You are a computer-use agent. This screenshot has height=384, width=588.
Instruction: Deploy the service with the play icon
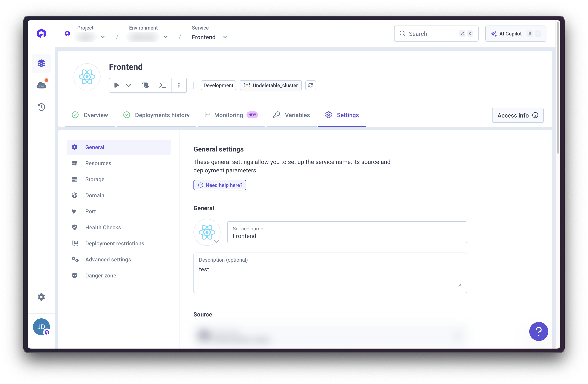[116, 85]
